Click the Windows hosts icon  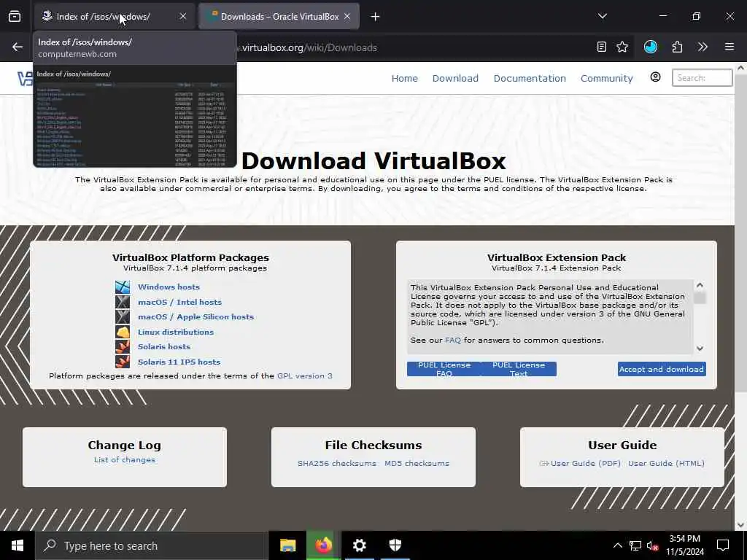[x=123, y=287]
